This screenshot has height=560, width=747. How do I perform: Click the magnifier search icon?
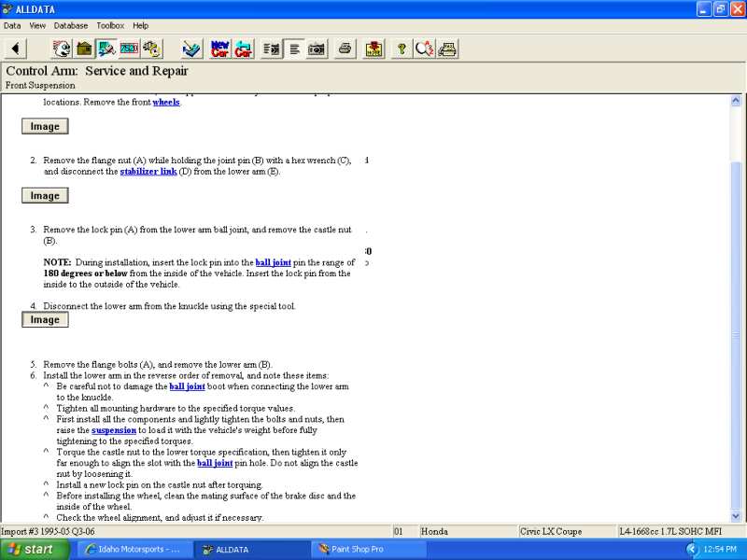click(x=425, y=49)
